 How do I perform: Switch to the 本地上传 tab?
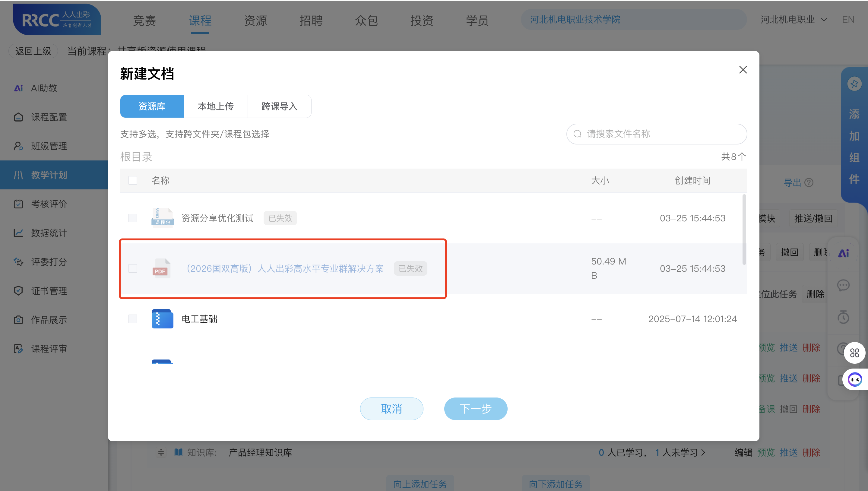pyautogui.click(x=215, y=106)
